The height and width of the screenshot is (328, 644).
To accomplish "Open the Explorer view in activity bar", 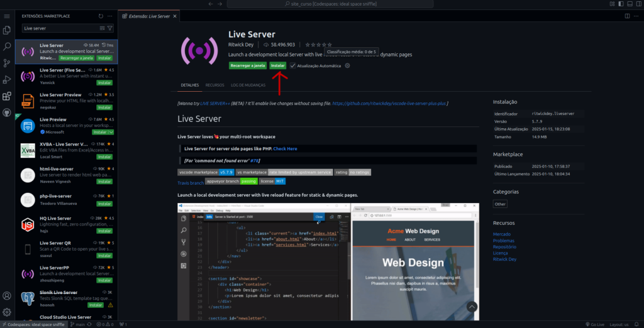I will (x=6, y=30).
